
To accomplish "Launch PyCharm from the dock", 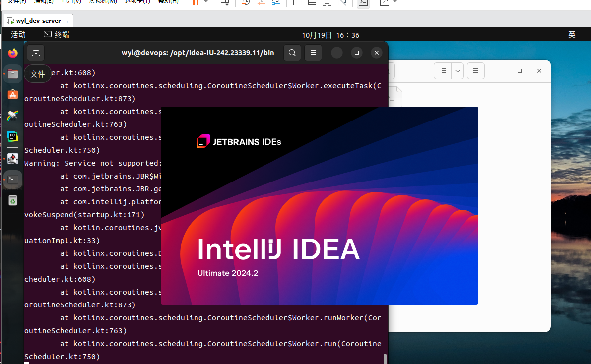I will point(12,136).
